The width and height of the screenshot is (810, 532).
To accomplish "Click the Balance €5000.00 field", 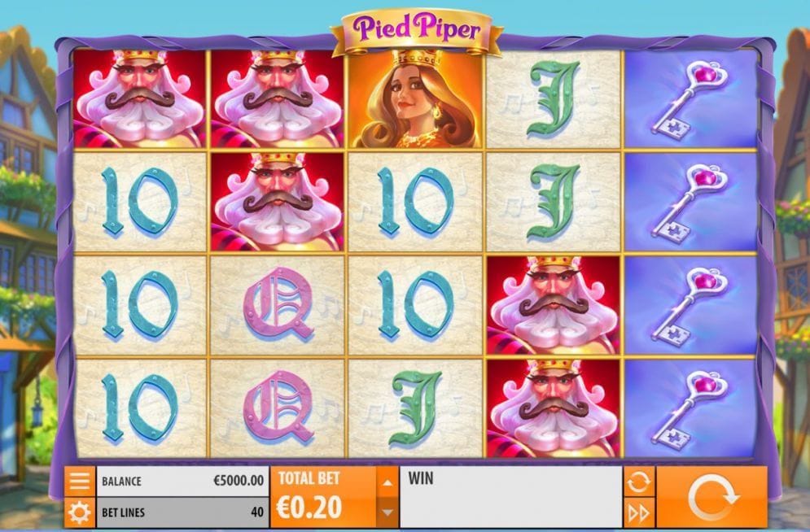I will (x=182, y=481).
